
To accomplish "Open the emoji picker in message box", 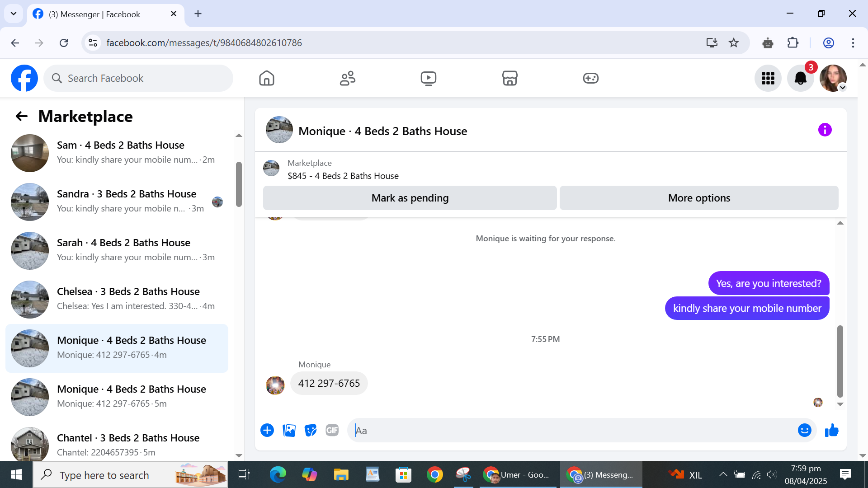I will click(804, 430).
